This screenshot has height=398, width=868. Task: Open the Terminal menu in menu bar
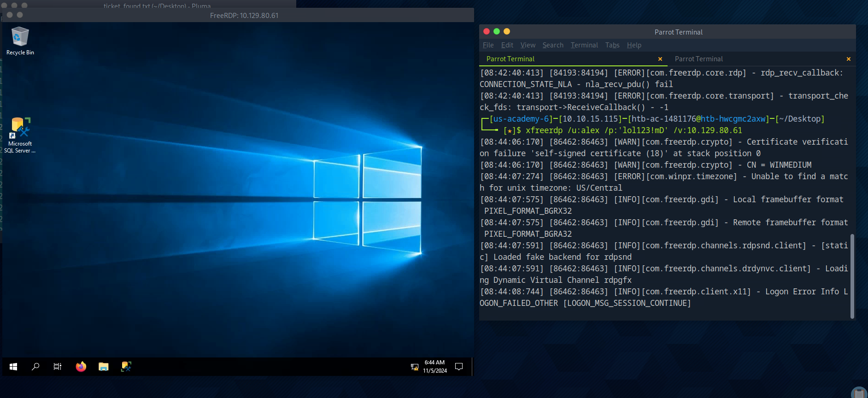(584, 45)
